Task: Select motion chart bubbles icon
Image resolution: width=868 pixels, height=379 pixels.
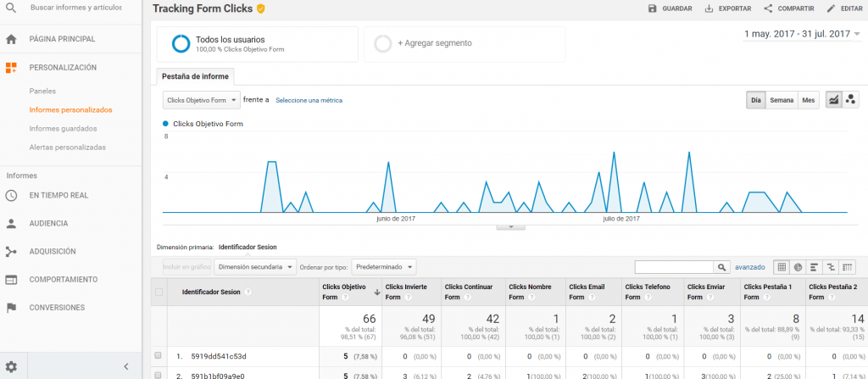Action: coord(850,100)
